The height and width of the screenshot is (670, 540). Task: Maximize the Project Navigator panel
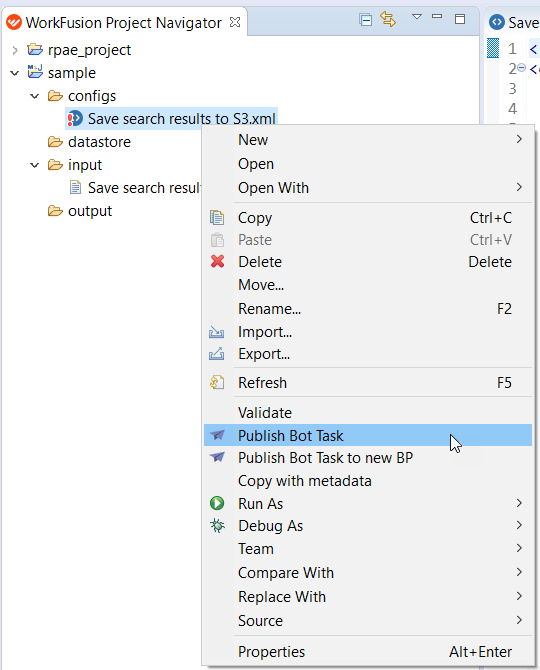coord(460,19)
